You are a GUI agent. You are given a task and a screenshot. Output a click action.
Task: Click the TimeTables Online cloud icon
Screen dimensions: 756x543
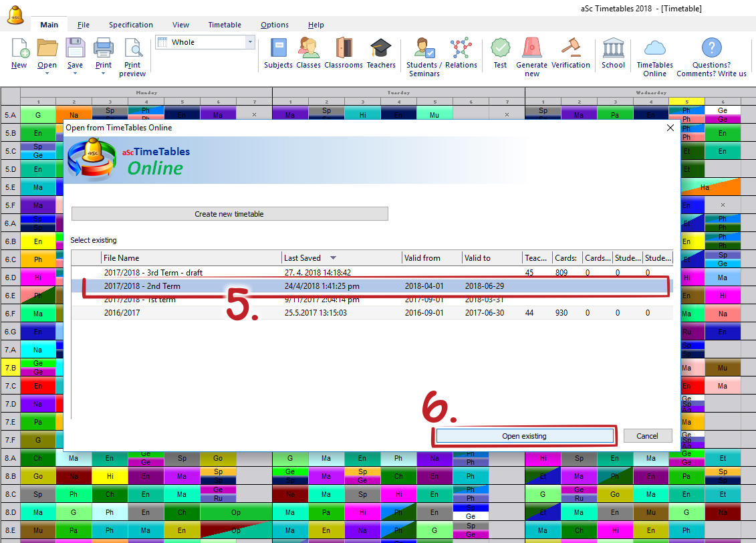click(654, 49)
